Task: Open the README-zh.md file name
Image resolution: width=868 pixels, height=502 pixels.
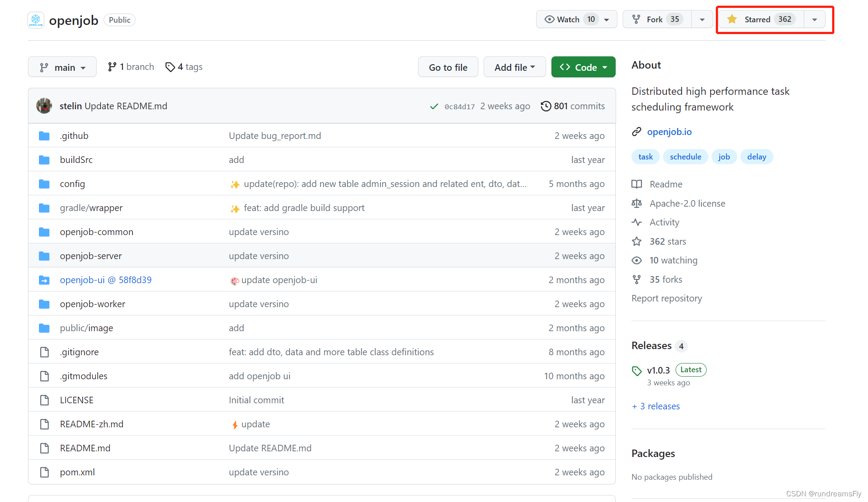Action: click(92, 424)
